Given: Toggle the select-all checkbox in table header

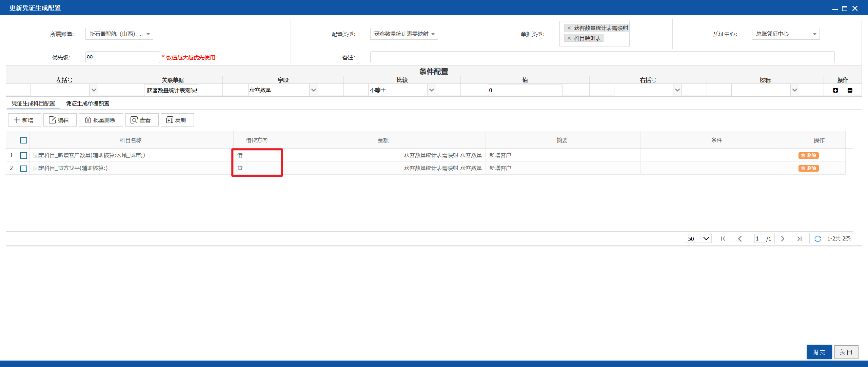Looking at the screenshot, I should [23, 140].
